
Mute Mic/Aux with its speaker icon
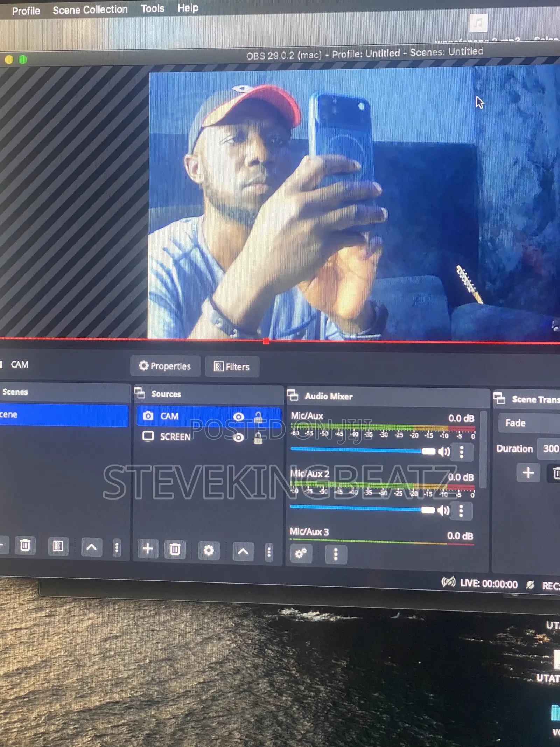(444, 452)
